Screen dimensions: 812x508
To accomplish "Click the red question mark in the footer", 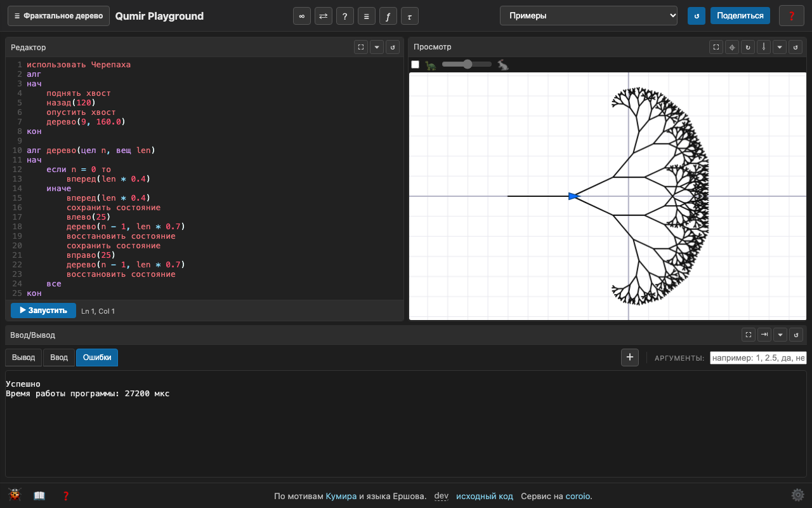I will 65,496.
